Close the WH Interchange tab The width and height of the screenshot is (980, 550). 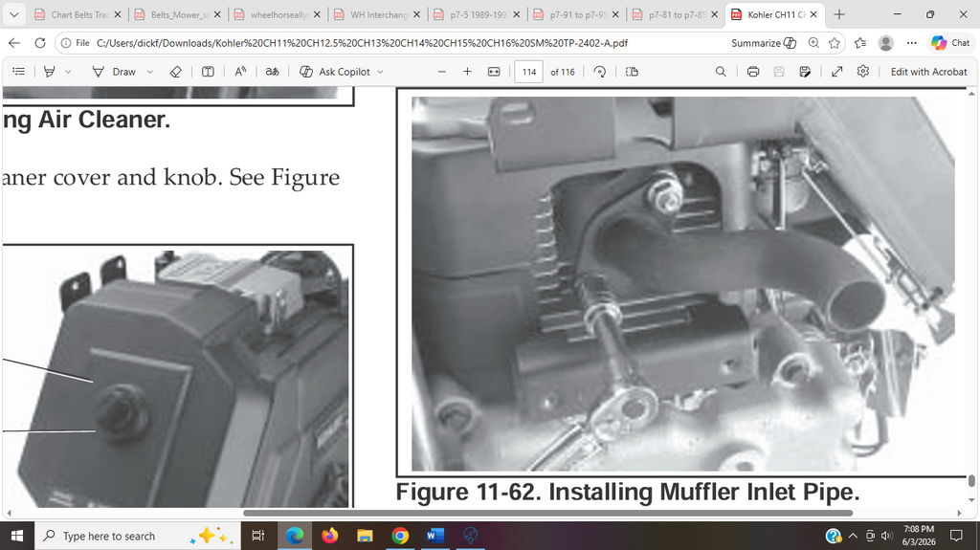pos(417,14)
